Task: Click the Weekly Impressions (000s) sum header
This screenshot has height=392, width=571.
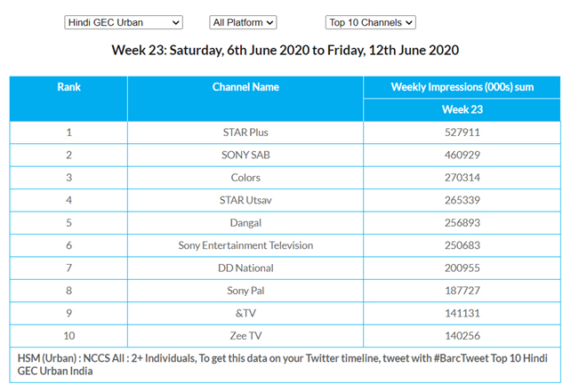Action: click(462, 87)
